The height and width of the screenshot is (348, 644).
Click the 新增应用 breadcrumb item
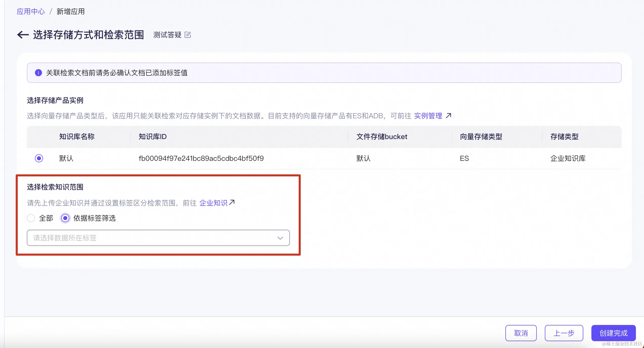[x=71, y=11]
